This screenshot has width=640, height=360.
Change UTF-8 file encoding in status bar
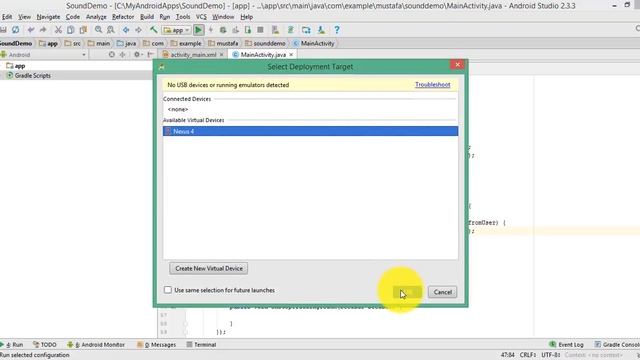(551, 355)
